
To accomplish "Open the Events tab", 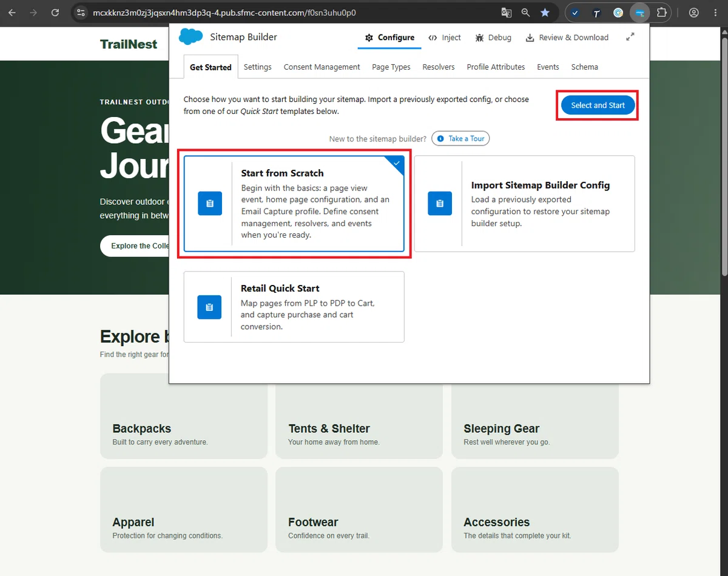I will (548, 67).
